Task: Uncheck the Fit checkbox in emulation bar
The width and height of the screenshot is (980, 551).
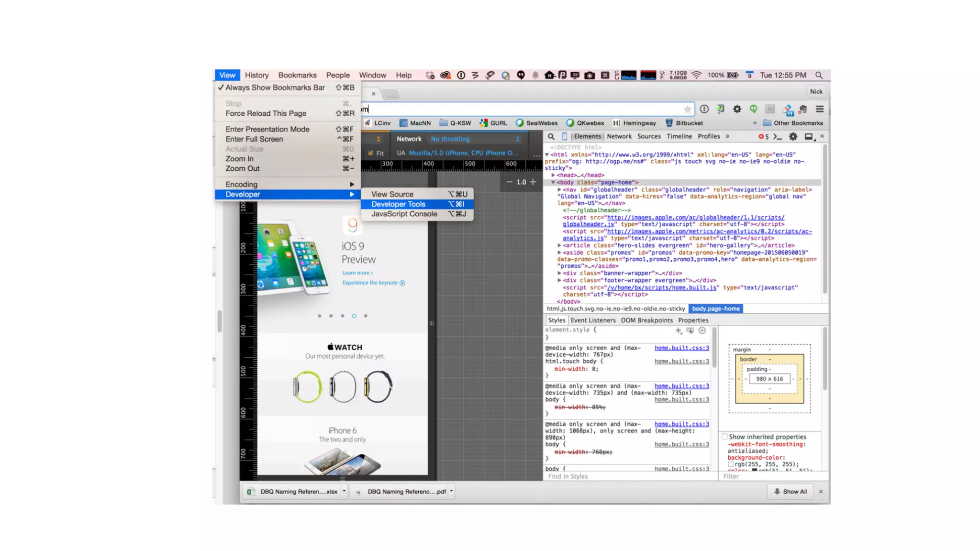Action: coord(370,153)
